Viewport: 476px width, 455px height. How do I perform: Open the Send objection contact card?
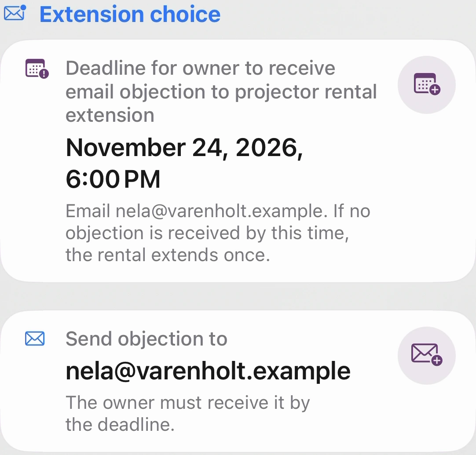pos(238,381)
